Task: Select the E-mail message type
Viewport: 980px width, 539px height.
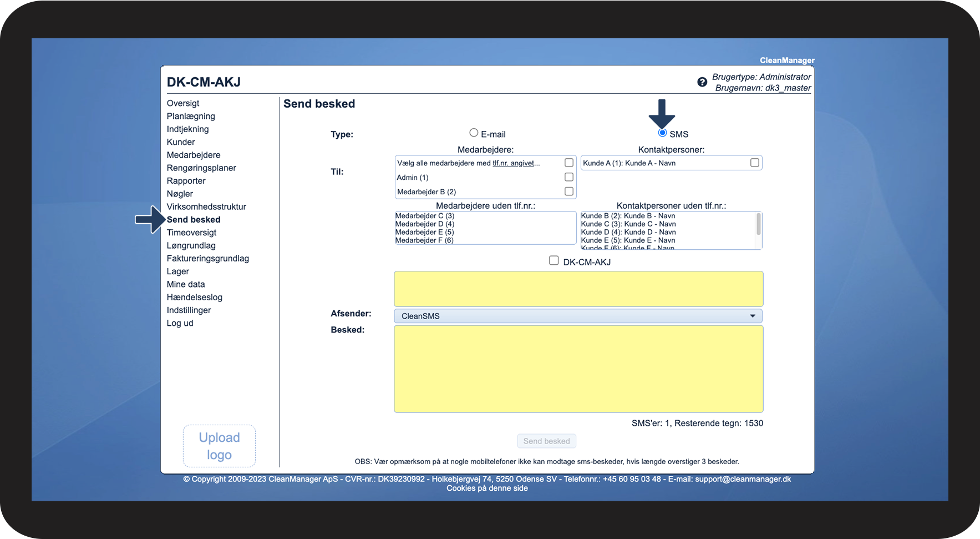Action: pyautogui.click(x=474, y=133)
